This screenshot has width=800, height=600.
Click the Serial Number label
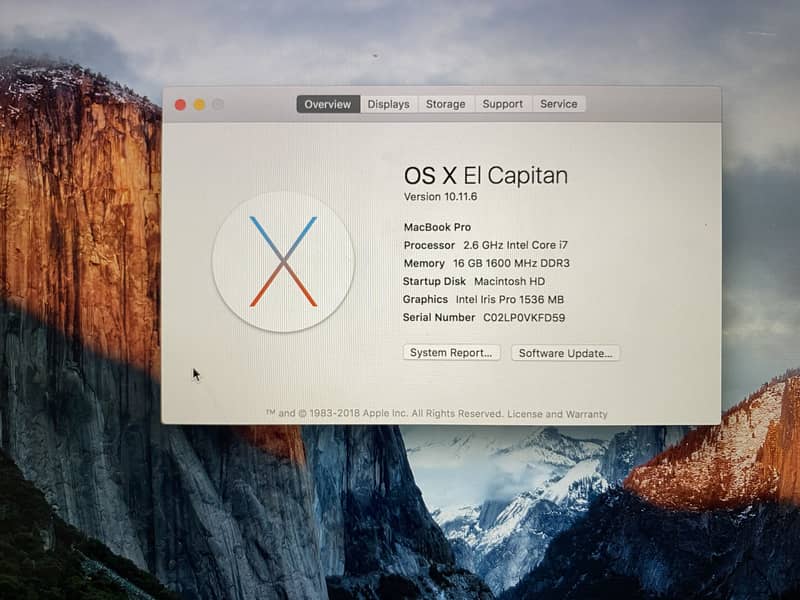pos(439,317)
